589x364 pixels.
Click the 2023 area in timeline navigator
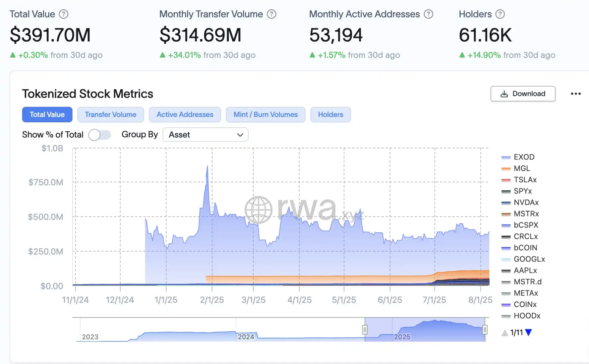[90, 336]
